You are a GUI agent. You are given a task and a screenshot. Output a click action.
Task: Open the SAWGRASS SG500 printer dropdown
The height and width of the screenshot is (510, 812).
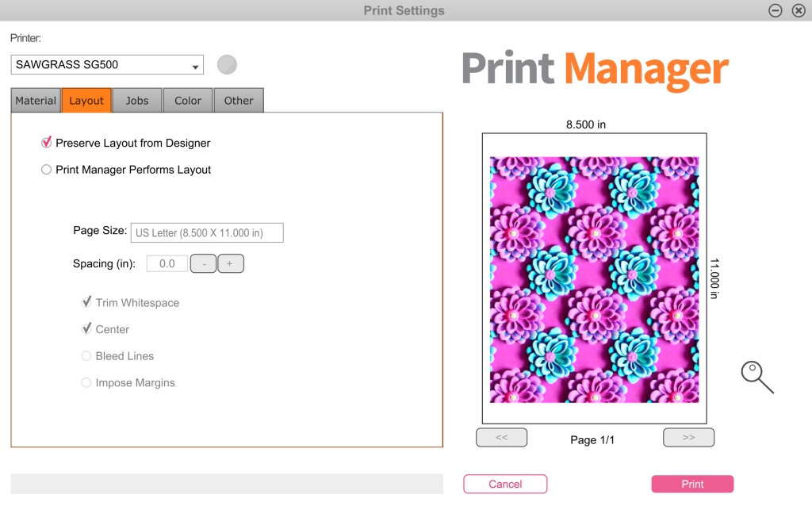(107, 65)
